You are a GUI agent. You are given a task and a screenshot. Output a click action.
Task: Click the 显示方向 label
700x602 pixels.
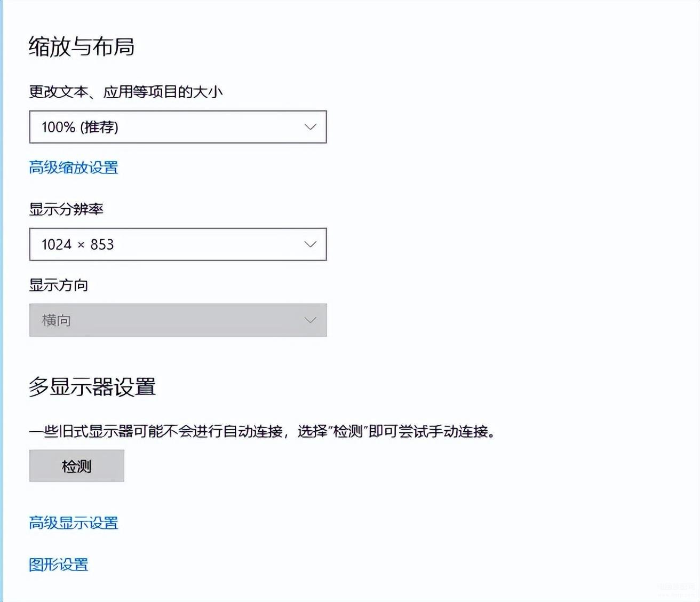coord(59,285)
